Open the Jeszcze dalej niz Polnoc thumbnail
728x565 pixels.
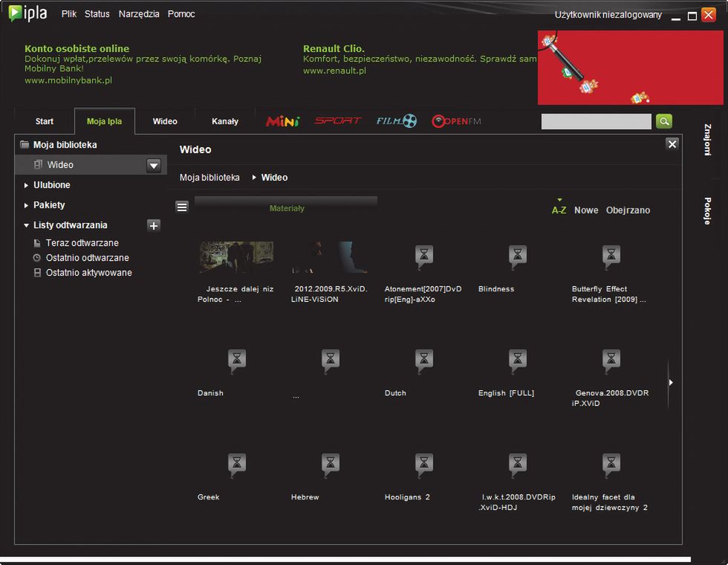tap(236, 257)
